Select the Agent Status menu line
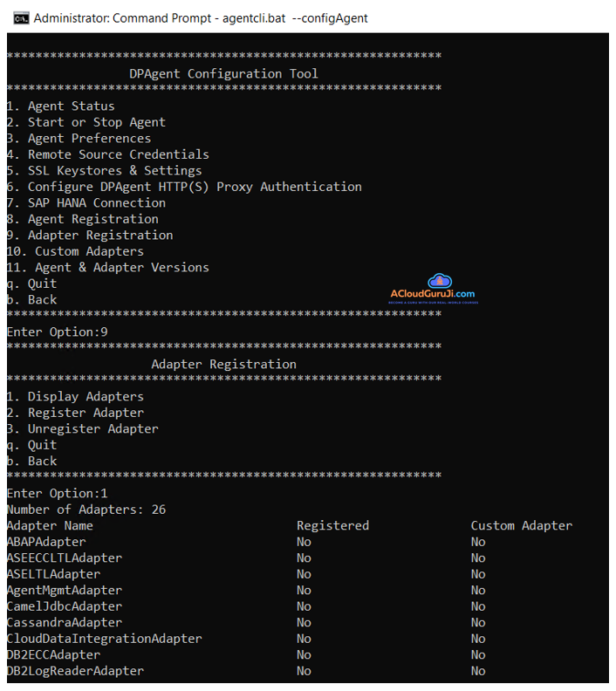Image resolution: width=616 pixels, height=691 pixels. (60, 106)
